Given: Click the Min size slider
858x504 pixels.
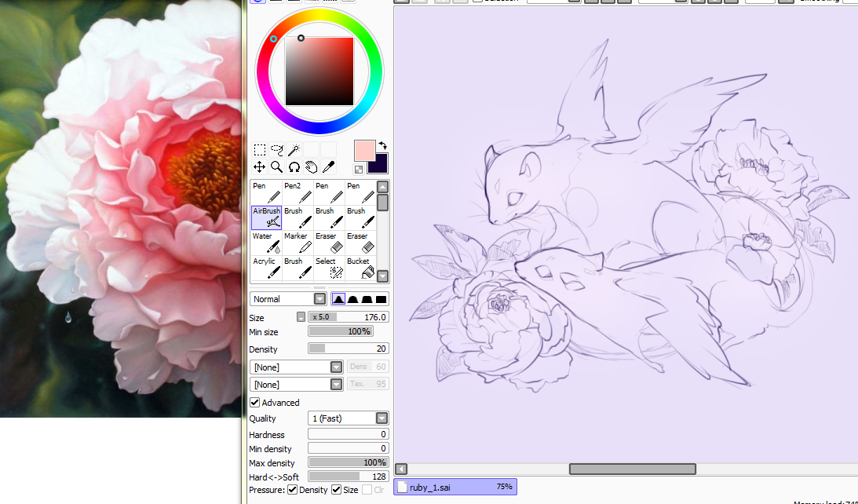Looking at the screenshot, I should pyautogui.click(x=341, y=331).
